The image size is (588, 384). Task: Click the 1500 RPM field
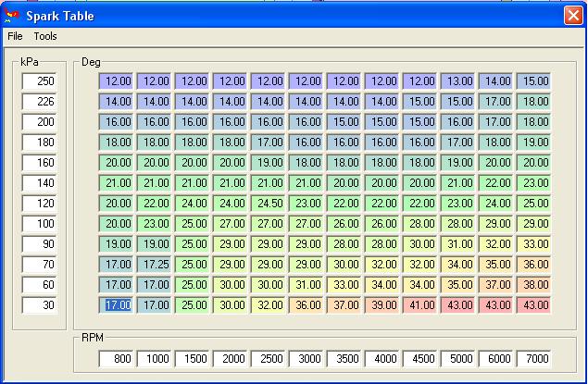click(192, 358)
